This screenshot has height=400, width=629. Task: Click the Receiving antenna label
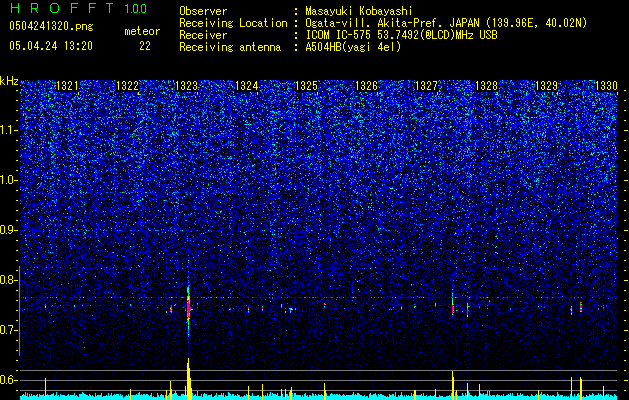click(230, 47)
